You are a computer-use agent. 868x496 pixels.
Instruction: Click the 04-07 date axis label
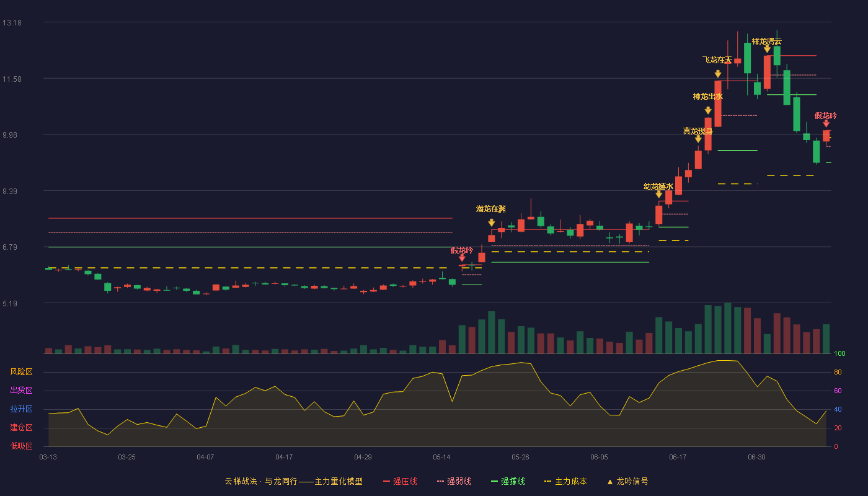[205, 457]
